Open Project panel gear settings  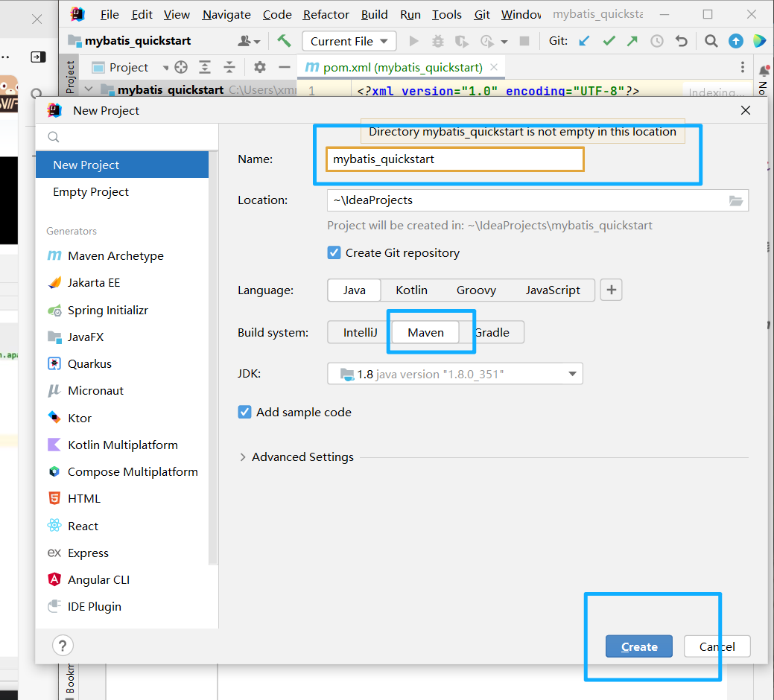coord(260,67)
